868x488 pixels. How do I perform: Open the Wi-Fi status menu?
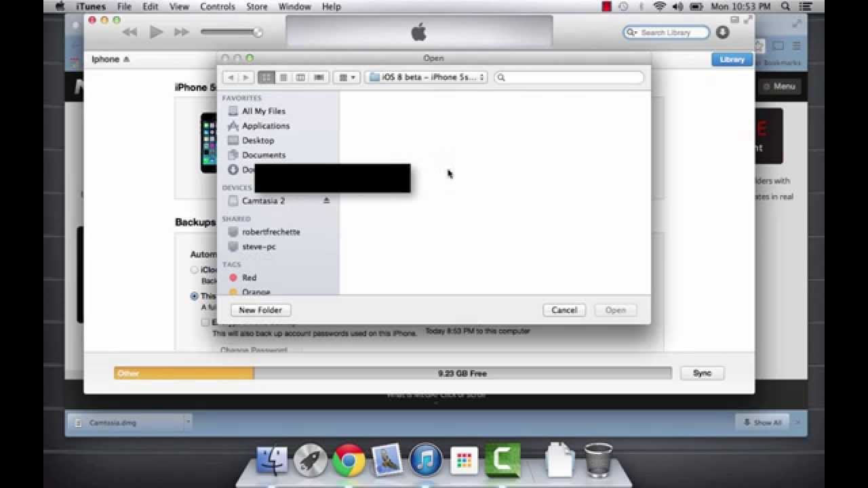pyautogui.click(x=660, y=7)
